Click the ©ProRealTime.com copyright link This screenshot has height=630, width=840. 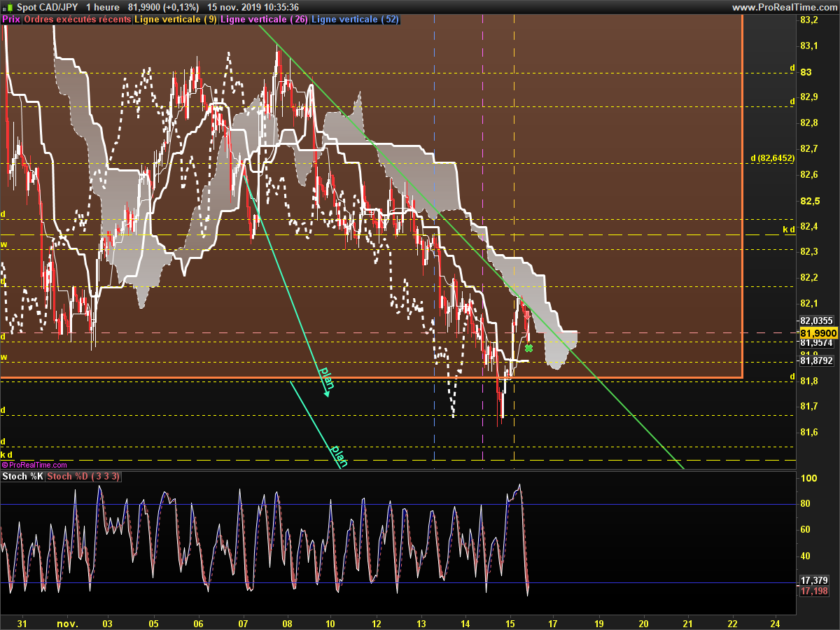[34, 465]
